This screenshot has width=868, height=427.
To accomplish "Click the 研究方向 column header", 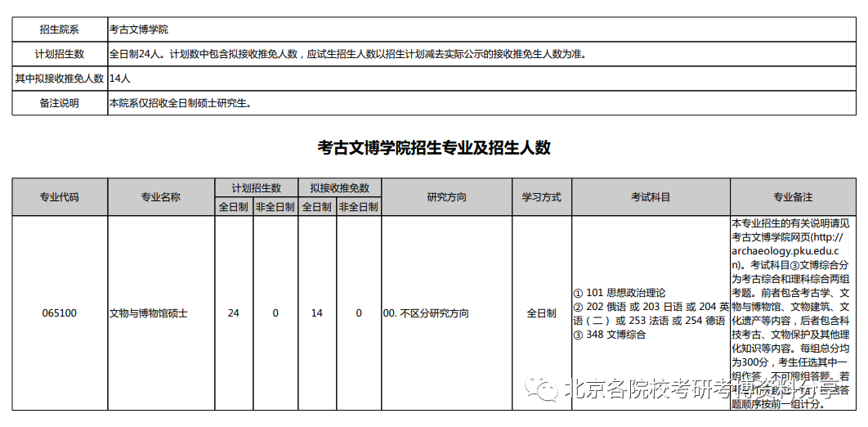I will pyautogui.click(x=447, y=197).
